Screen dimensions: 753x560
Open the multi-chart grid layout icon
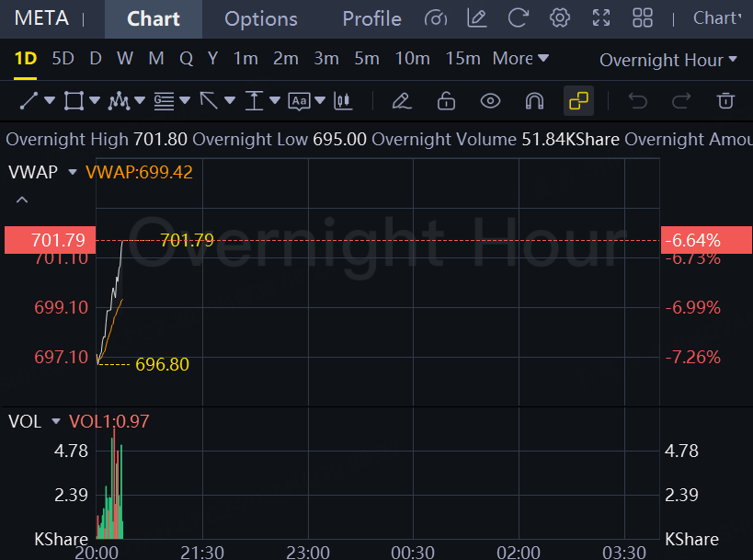coord(643,18)
